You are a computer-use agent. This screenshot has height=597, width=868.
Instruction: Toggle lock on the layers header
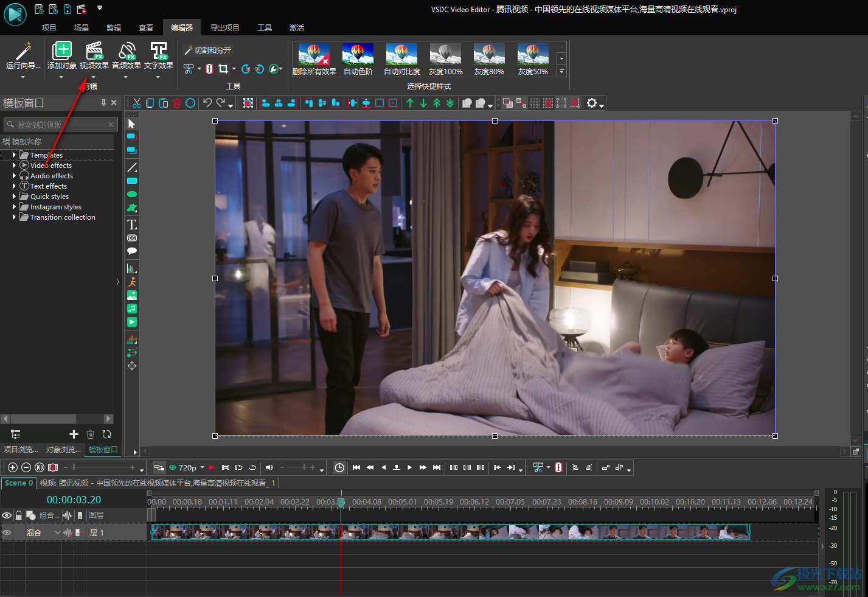(19, 515)
